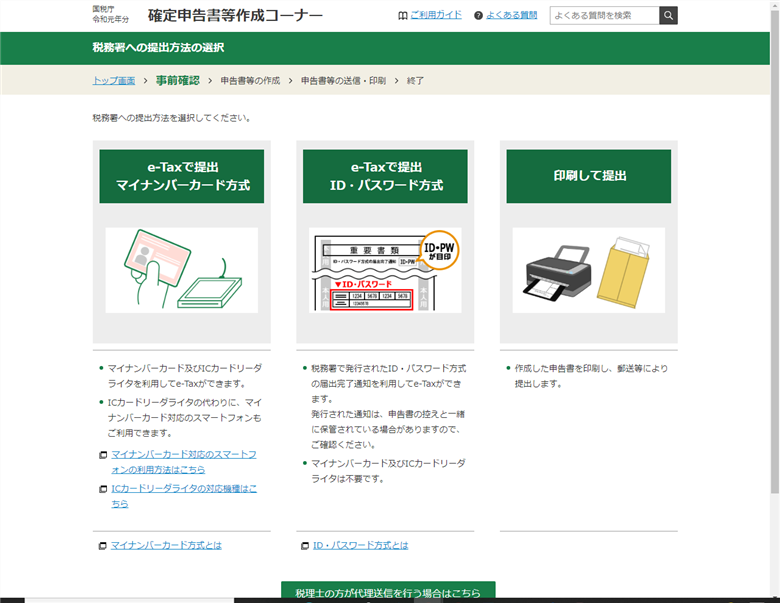Open the ID・パスワード方式とは link
This screenshot has width=780, height=603.
pos(360,546)
